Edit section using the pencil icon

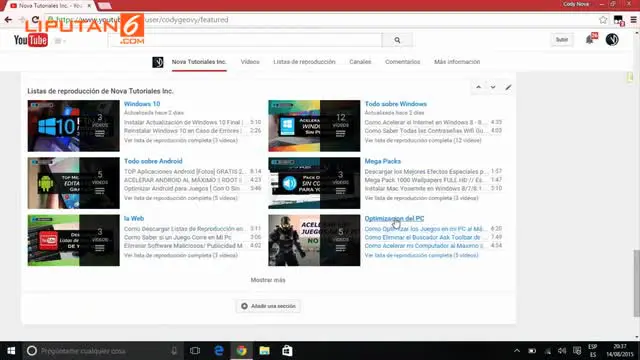click(x=508, y=87)
